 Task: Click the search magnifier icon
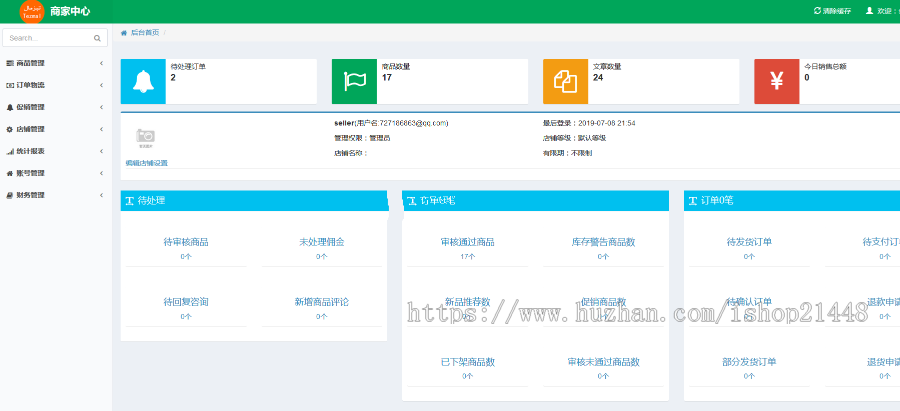pyautogui.click(x=97, y=38)
